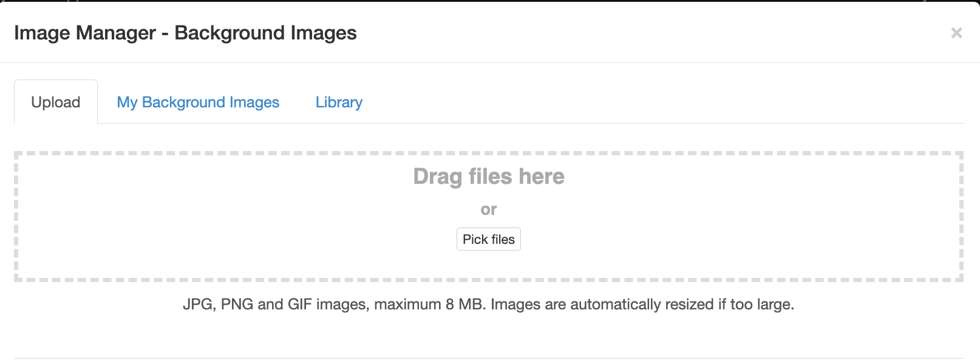The height and width of the screenshot is (364, 980).
Task: Return to the Upload panel
Action: 55,102
